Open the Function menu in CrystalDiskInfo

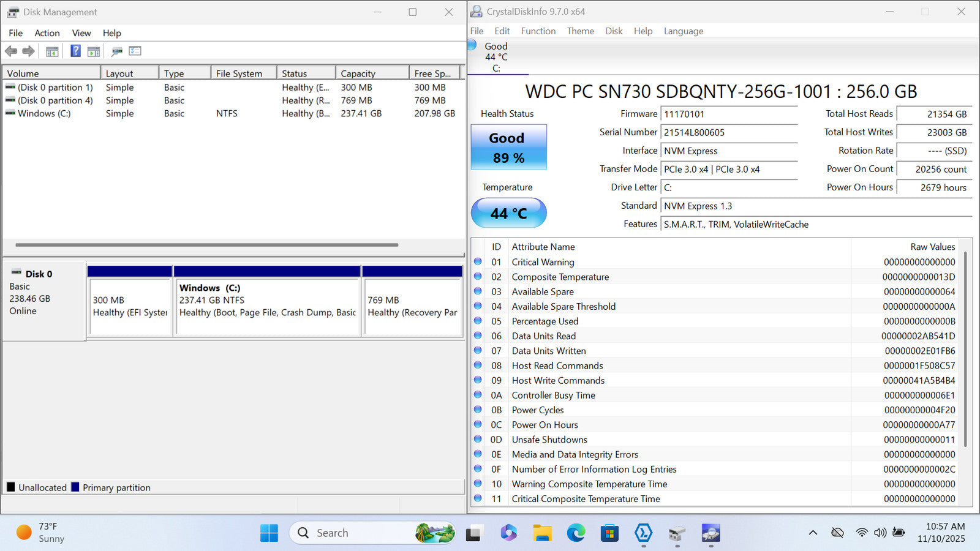538,31
